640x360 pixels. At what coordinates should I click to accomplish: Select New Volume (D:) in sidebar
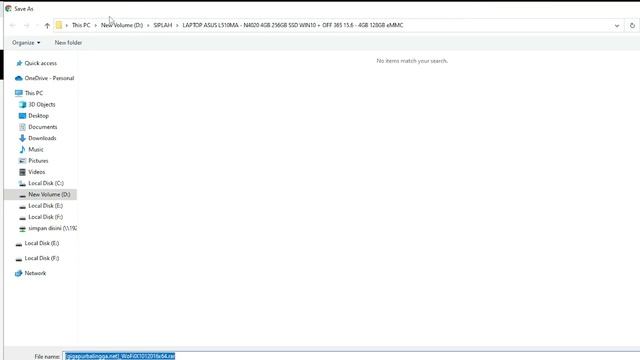point(49,194)
